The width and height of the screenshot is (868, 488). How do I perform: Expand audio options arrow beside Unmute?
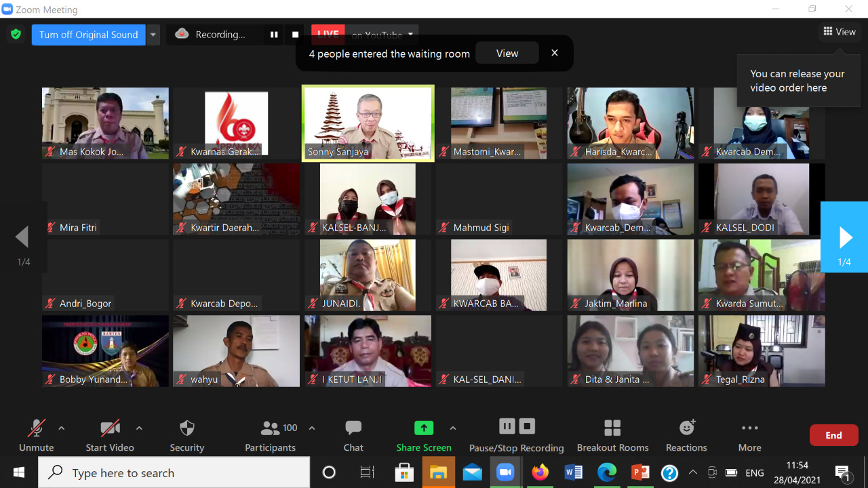coord(62,428)
